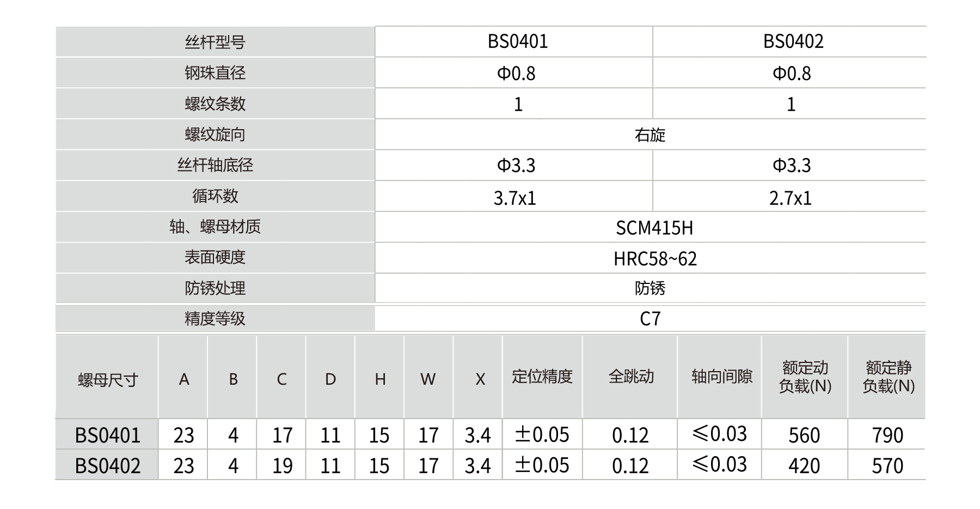Click the 额定动负载(N) column header
This screenshot has height=509, width=980.
pyautogui.click(x=805, y=377)
